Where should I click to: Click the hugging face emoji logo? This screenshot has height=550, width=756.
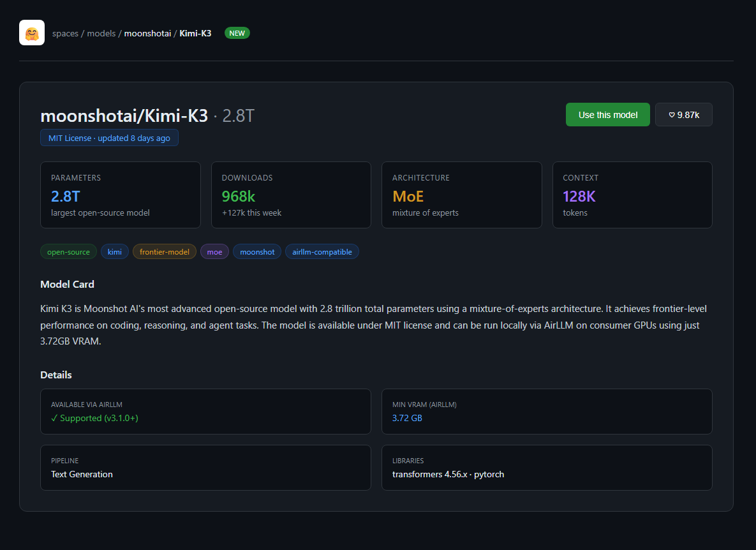coord(32,33)
